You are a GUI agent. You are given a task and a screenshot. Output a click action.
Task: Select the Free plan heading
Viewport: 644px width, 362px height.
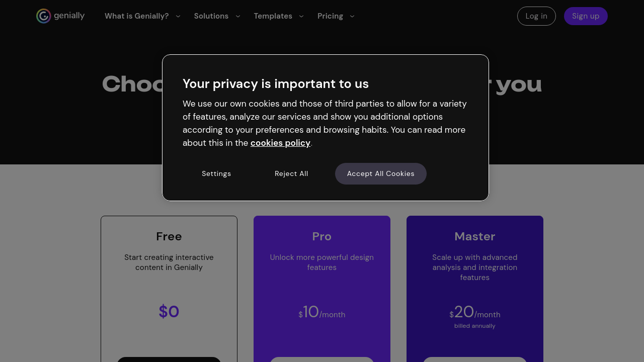point(169,236)
